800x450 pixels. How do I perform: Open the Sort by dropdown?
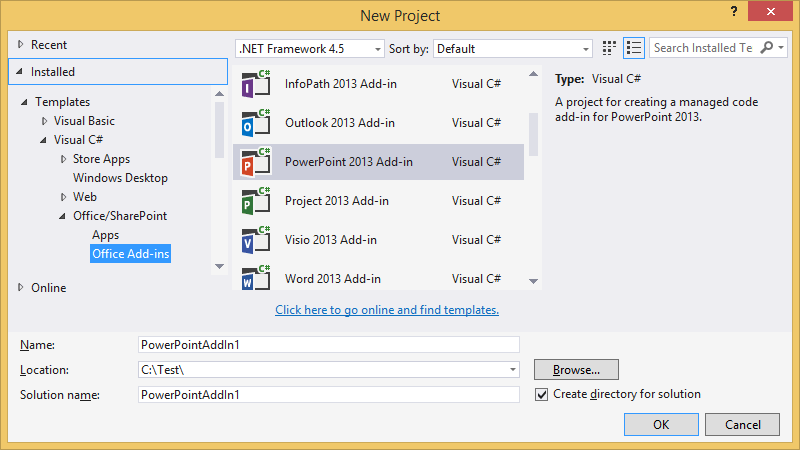coord(586,48)
